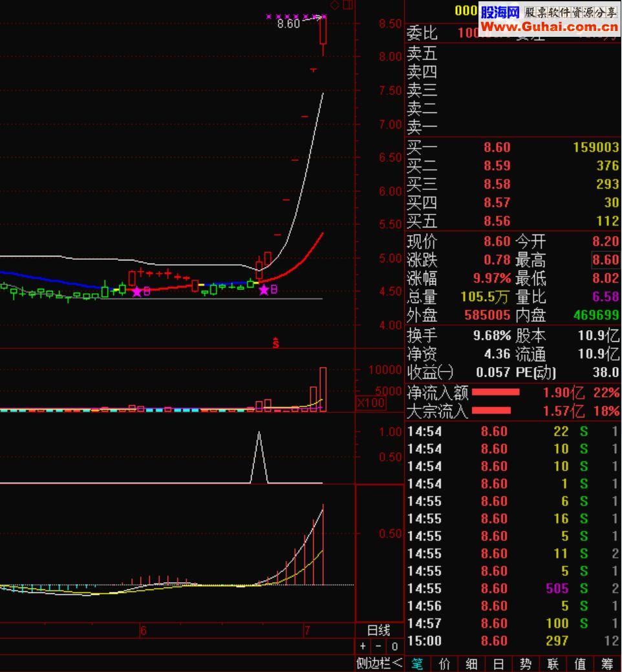Click the 净流入额 red bar
Viewport: 622px width, 672px height.
tap(495, 392)
